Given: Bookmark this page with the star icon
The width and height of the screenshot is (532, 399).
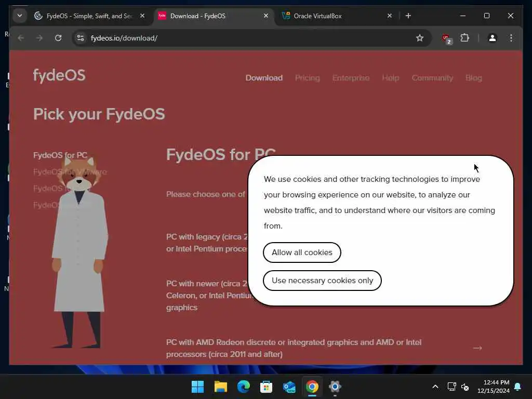Looking at the screenshot, I should [420, 38].
